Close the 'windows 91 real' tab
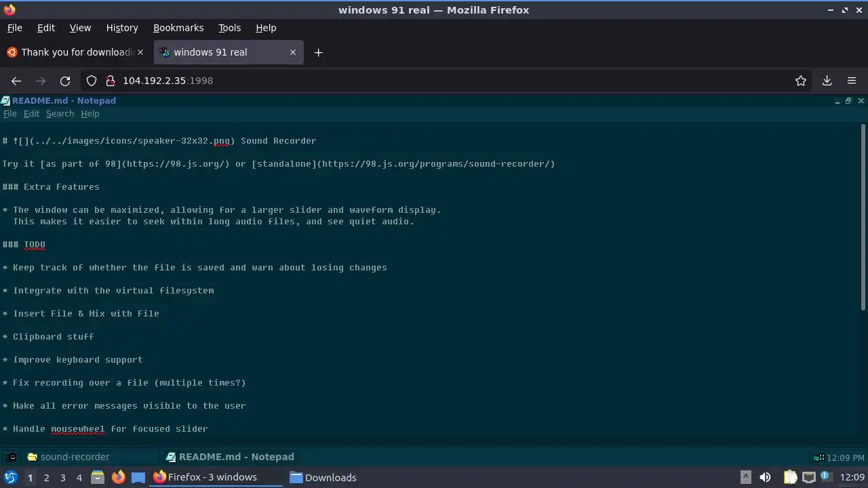868x488 pixels. (293, 52)
